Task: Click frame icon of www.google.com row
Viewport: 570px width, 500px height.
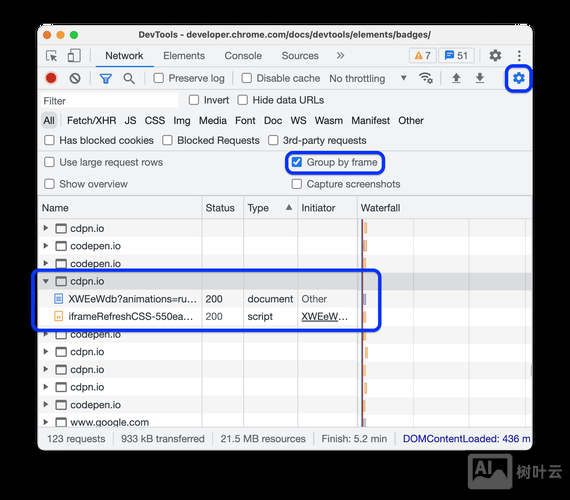Action: pos(61,422)
